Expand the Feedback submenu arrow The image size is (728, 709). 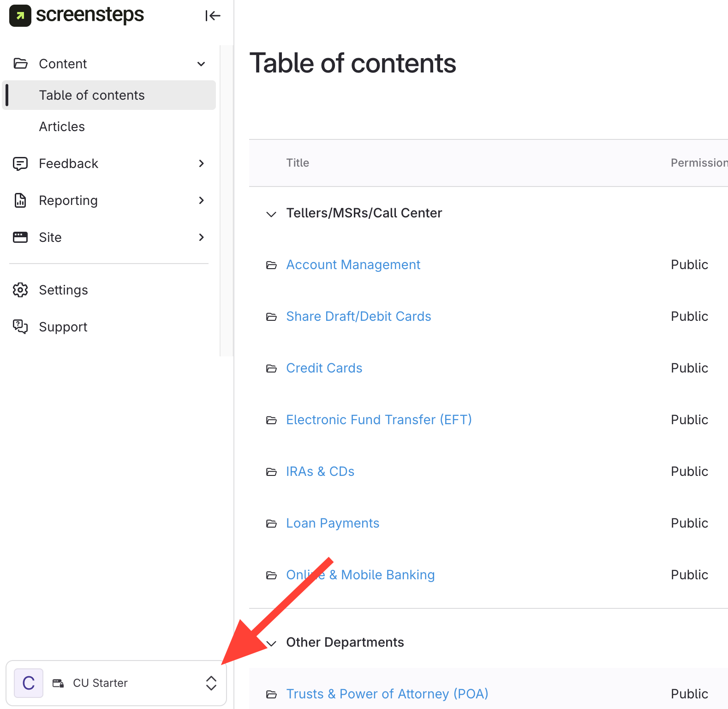pyautogui.click(x=201, y=163)
